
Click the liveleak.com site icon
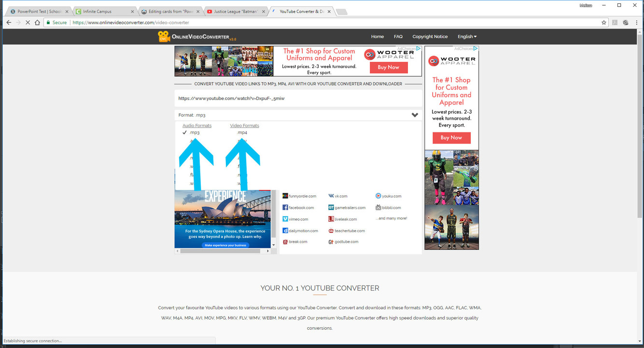[331, 219]
